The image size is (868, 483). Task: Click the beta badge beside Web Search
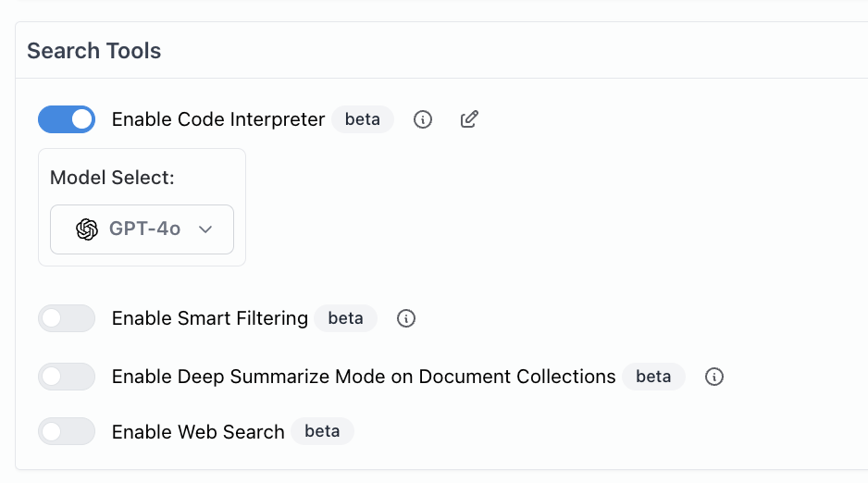point(322,431)
